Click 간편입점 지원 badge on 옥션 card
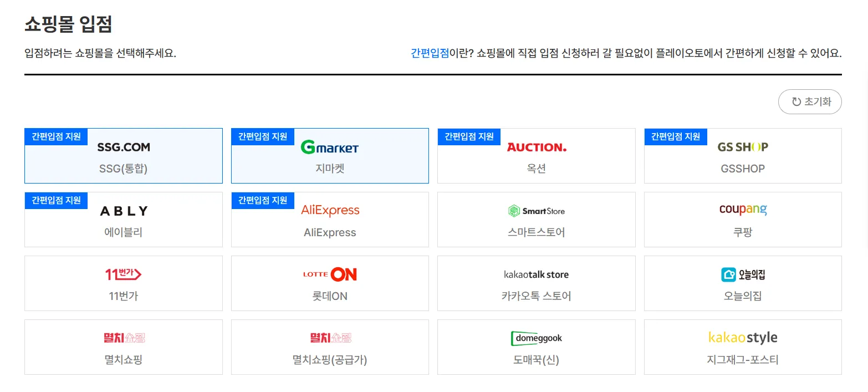Viewport: 868px width, 392px height. (x=469, y=136)
